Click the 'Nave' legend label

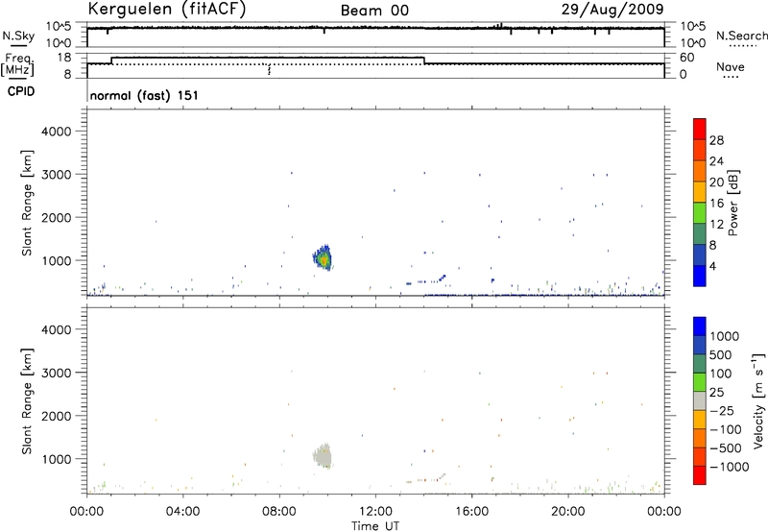731,66
